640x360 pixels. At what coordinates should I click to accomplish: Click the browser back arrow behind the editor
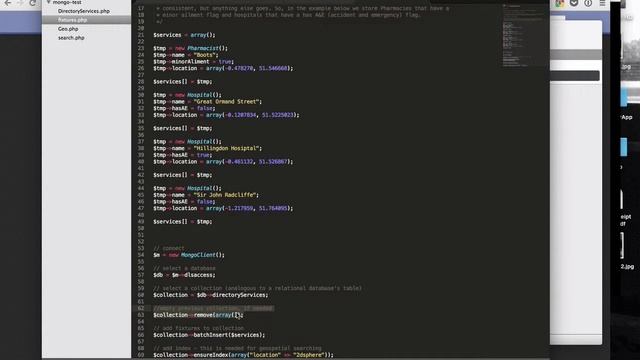(8, 3)
